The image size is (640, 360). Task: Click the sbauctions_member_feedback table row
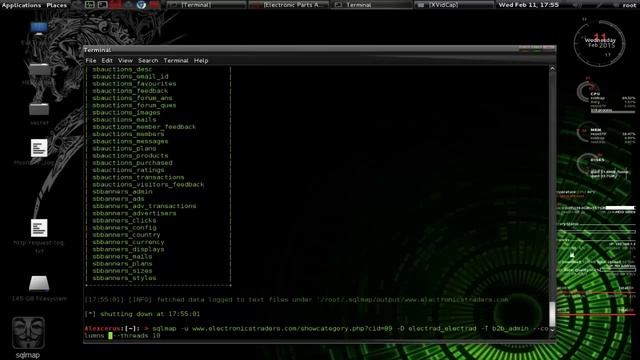click(144, 127)
